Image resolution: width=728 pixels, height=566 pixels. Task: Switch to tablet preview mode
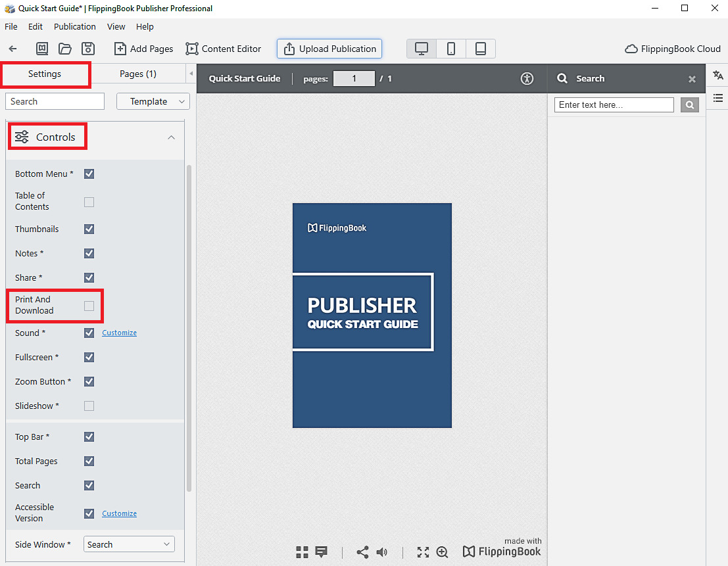pos(481,49)
